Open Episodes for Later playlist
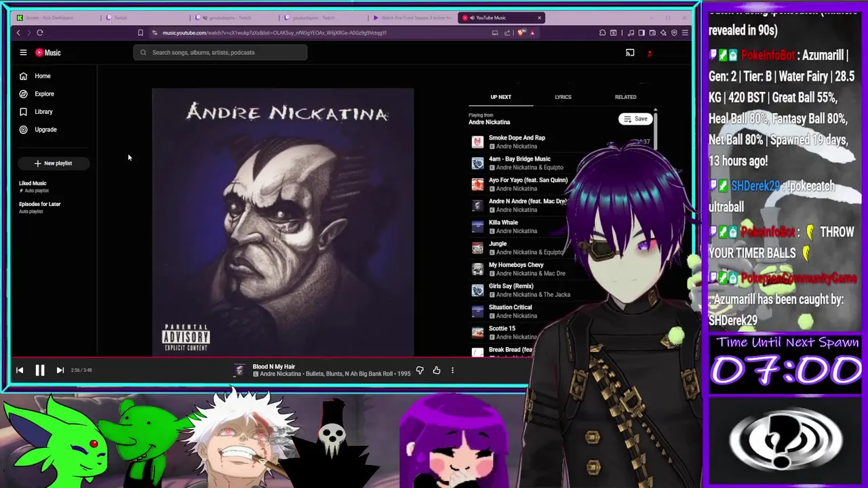The image size is (868, 488). [x=39, y=207]
